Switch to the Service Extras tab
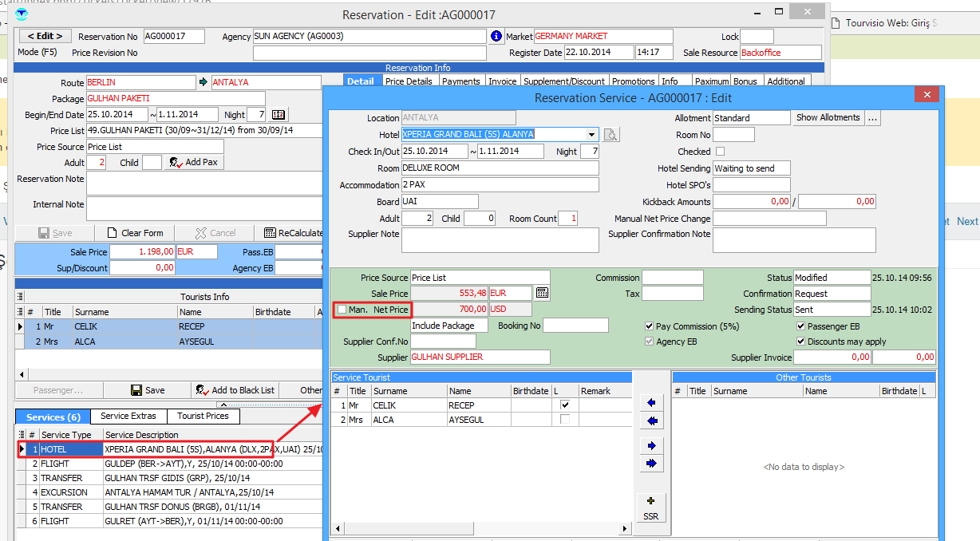Viewport: 980px width, 541px height. [x=128, y=417]
